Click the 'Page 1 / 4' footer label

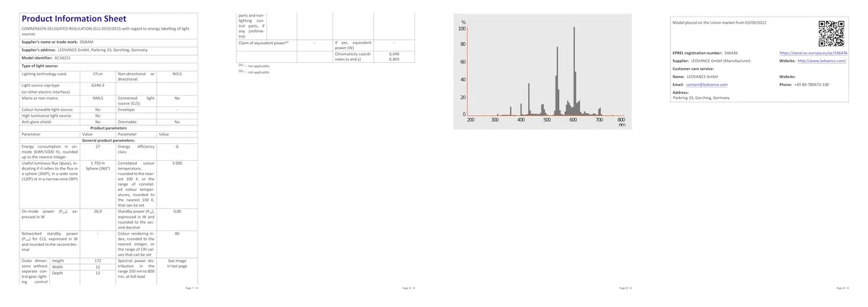191,288
